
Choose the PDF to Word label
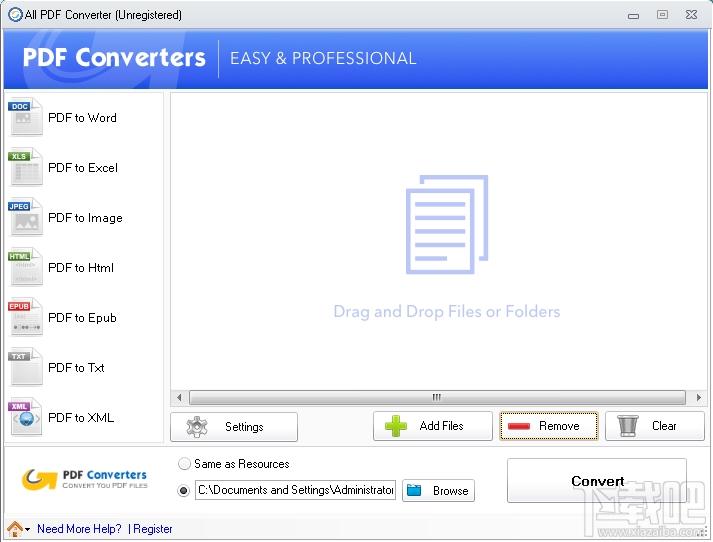coord(82,118)
